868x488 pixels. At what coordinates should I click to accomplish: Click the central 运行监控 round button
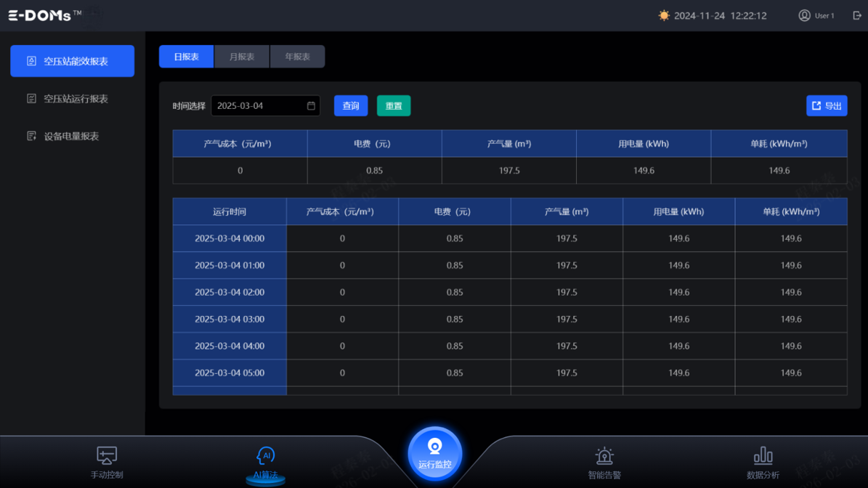pyautogui.click(x=434, y=453)
